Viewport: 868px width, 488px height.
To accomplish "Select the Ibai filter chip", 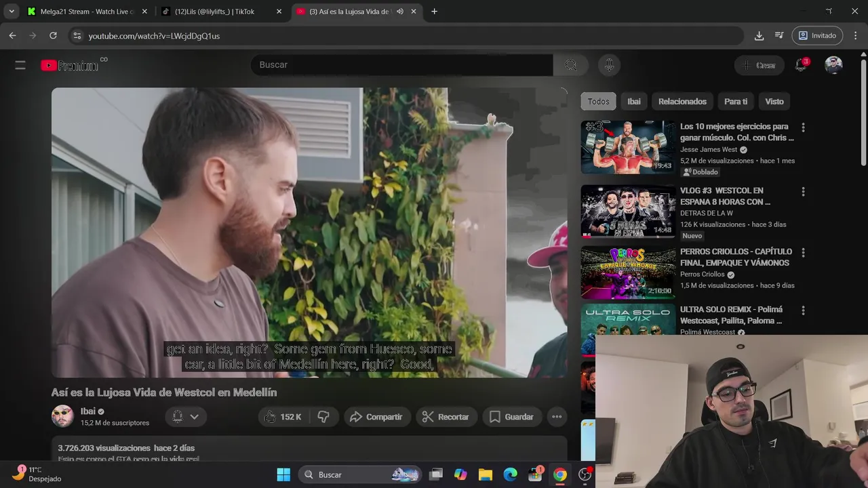I will tap(634, 102).
